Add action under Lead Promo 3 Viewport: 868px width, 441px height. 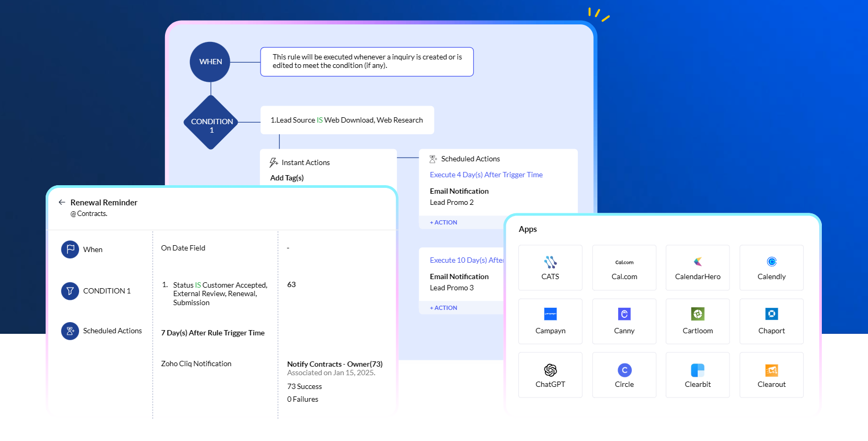[x=444, y=308]
